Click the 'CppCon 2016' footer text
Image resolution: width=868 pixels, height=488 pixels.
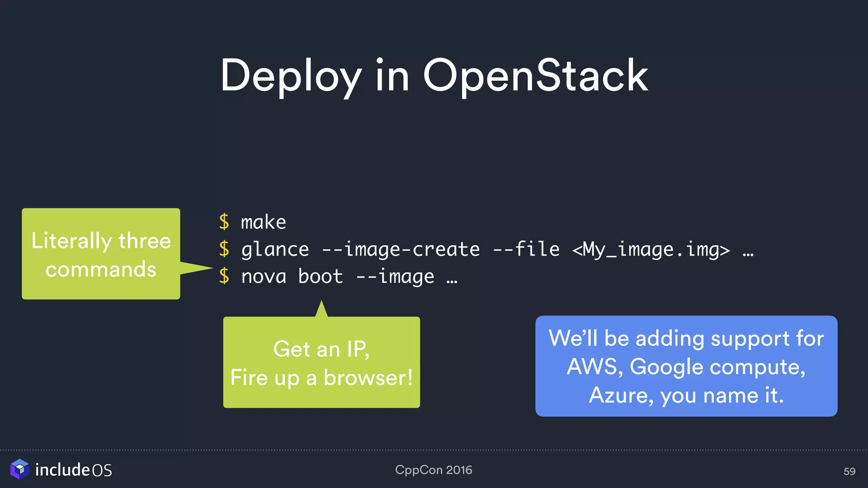[433, 470]
